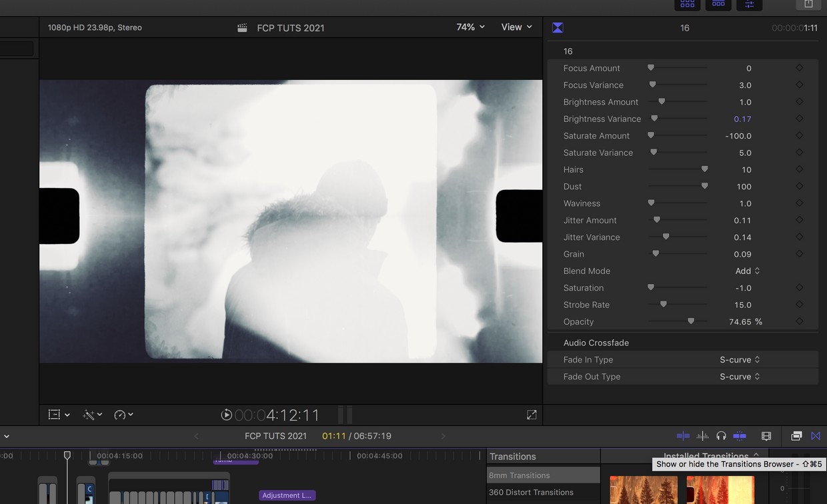Click the Share button at top right
The image size is (827, 504).
coord(808,4)
